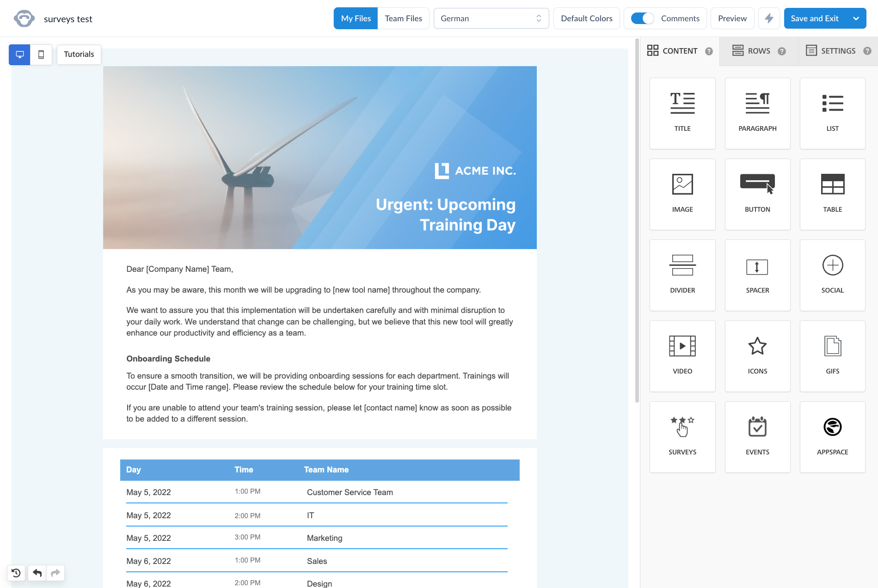
Task: Open the Tutorials button
Action: [79, 55]
